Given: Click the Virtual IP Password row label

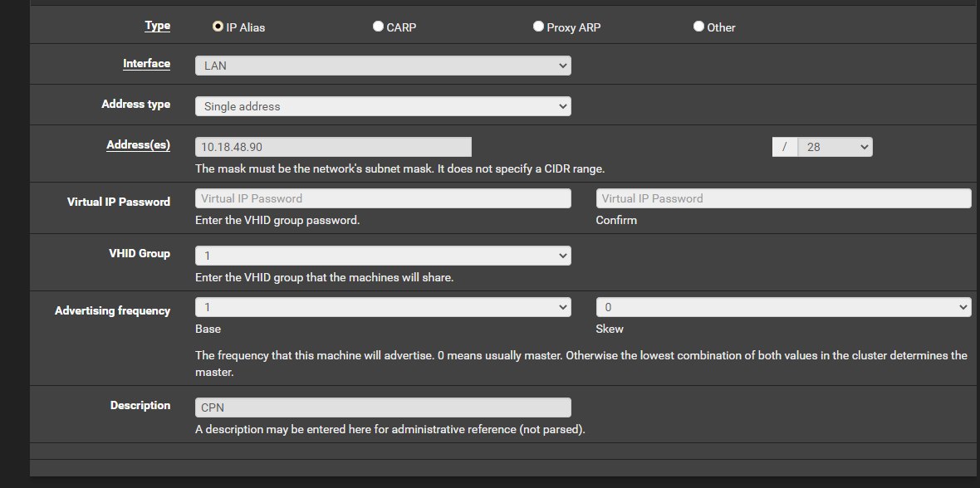Looking at the screenshot, I should point(119,202).
